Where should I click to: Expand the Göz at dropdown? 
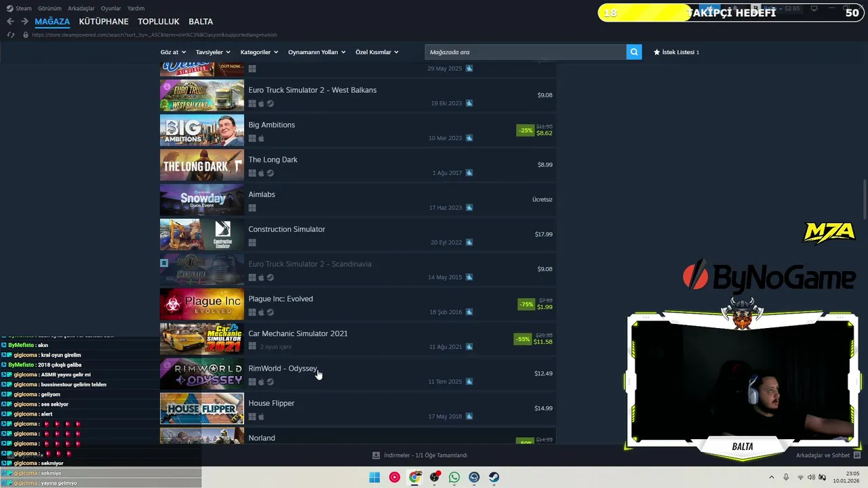point(172,52)
